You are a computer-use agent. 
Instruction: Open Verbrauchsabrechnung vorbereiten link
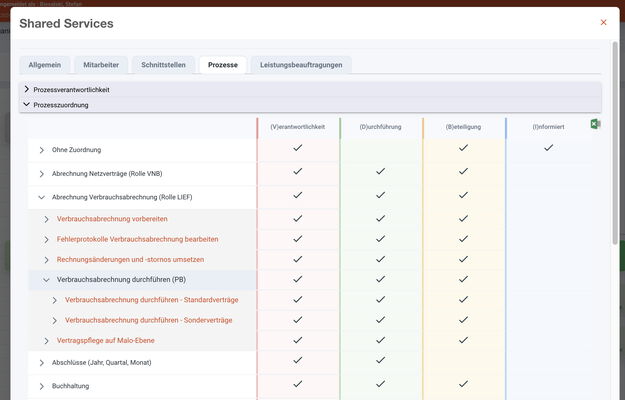pos(112,219)
